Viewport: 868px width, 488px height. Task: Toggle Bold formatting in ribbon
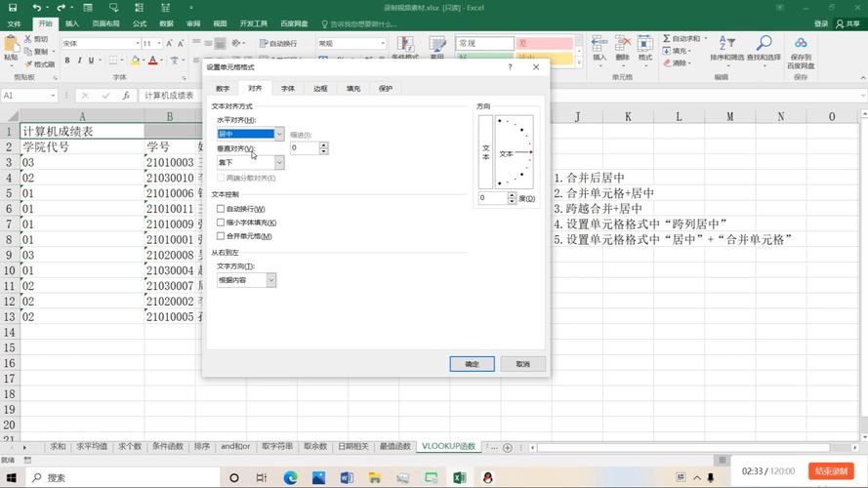tap(67, 61)
